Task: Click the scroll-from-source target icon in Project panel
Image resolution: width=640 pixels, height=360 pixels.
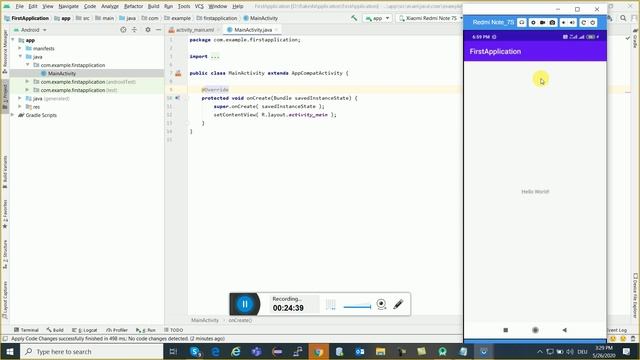Action: point(123,30)
